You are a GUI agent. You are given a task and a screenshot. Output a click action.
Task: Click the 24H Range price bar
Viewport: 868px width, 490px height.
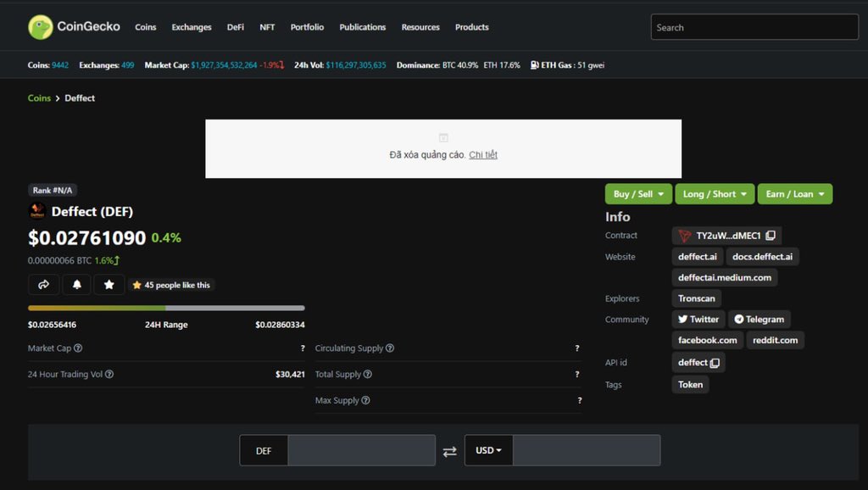(166, 308)
